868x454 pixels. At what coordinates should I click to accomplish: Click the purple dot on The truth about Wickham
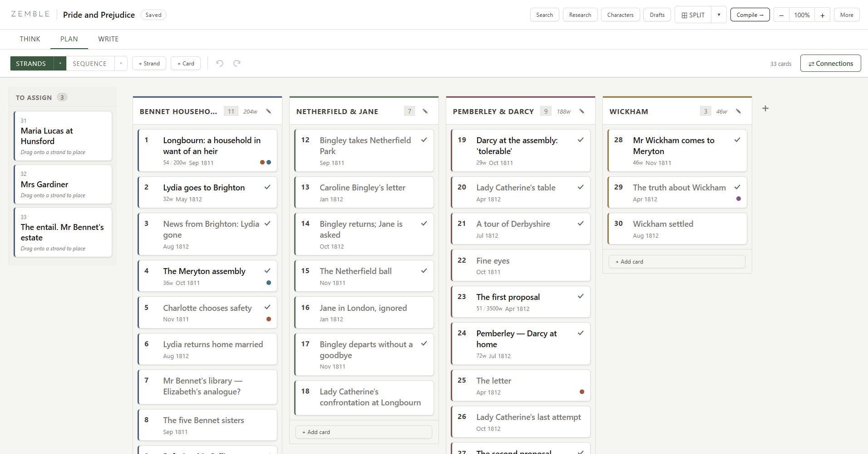(x=739, y=199)
